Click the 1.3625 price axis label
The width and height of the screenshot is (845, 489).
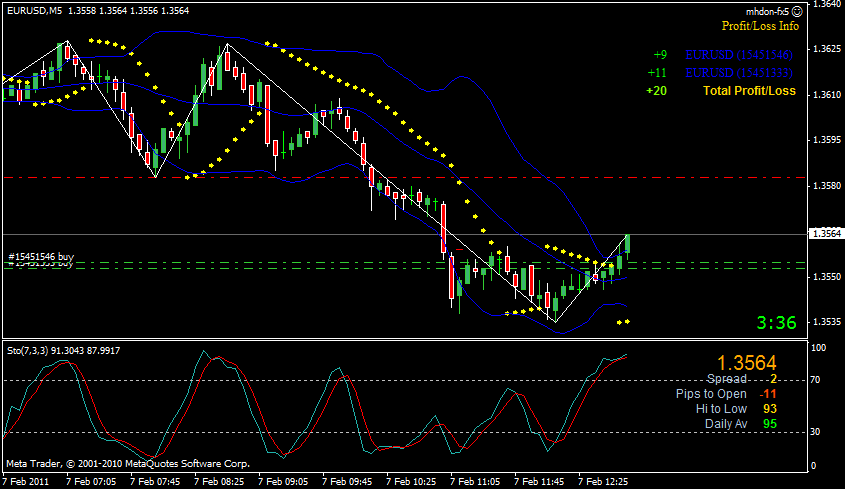[x=826, y=49]
